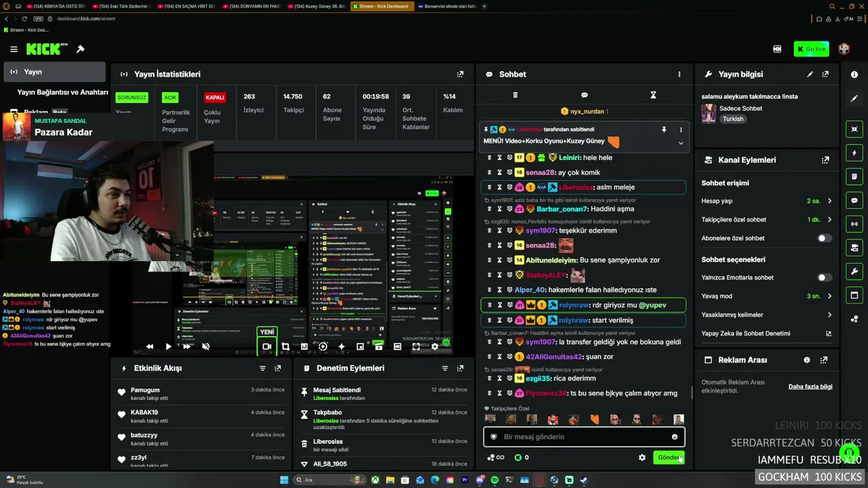Screen dimensions: 868x488
Task: Open the Hesap yaşı setting chevron
Action: tap(829, 201)
